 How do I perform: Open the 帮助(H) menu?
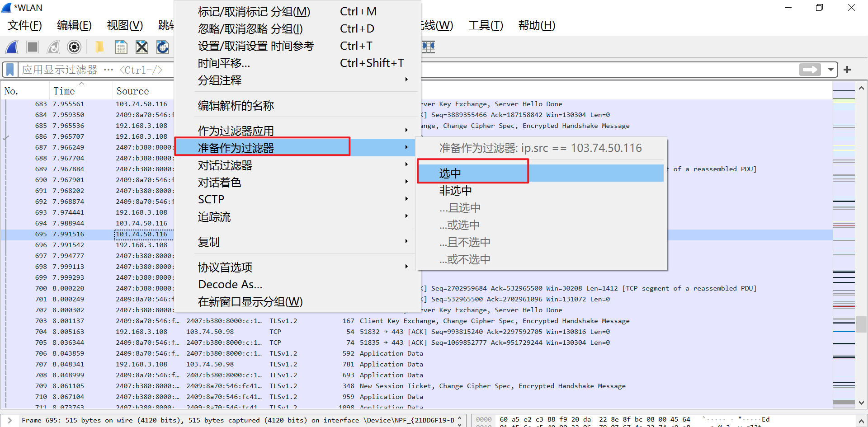click(537, 25)
